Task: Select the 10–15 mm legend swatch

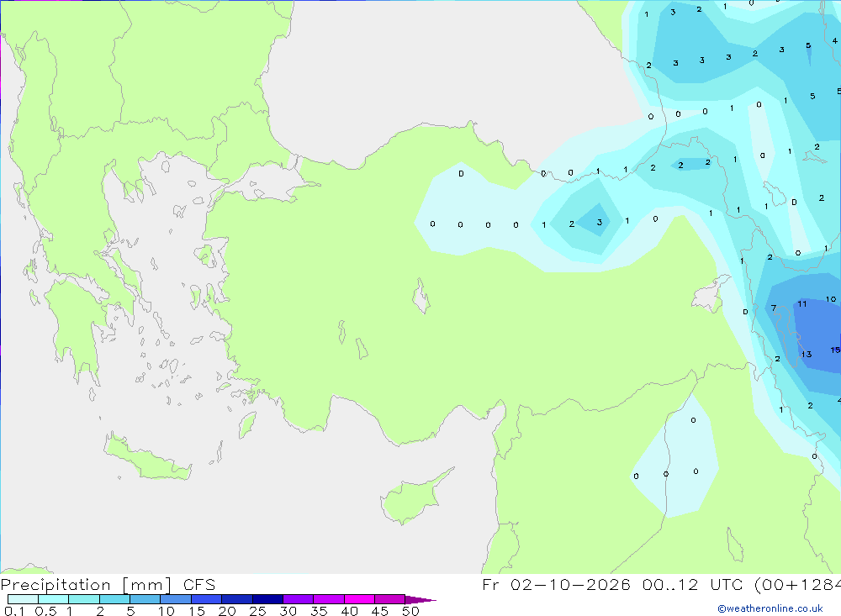Action: (x=176, y=599)
